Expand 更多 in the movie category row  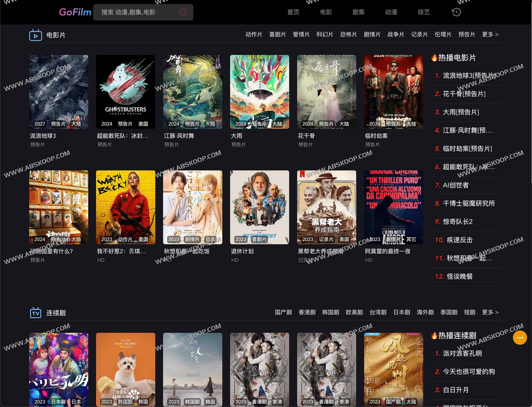pos(490,35)
